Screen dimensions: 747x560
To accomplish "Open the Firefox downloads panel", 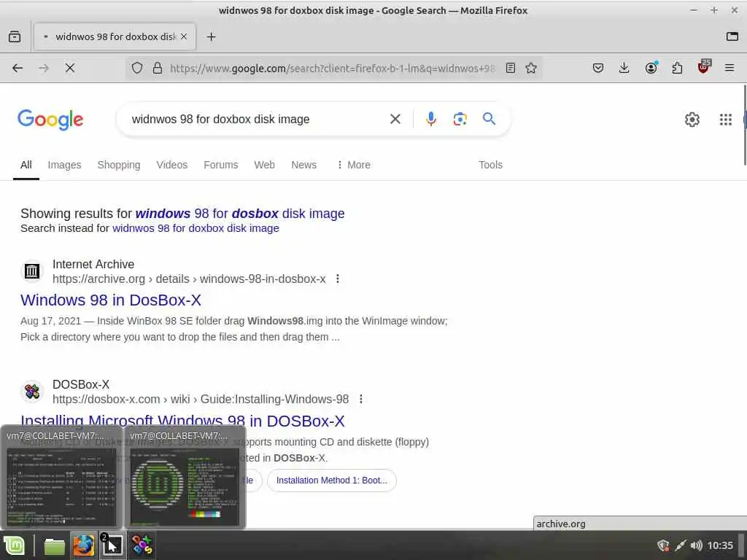I will coord(624,68).
